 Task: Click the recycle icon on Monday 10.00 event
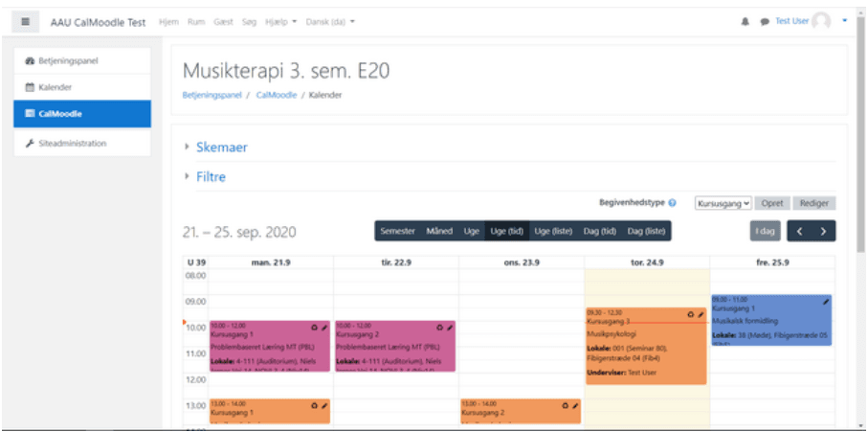(x=315, y=328)
